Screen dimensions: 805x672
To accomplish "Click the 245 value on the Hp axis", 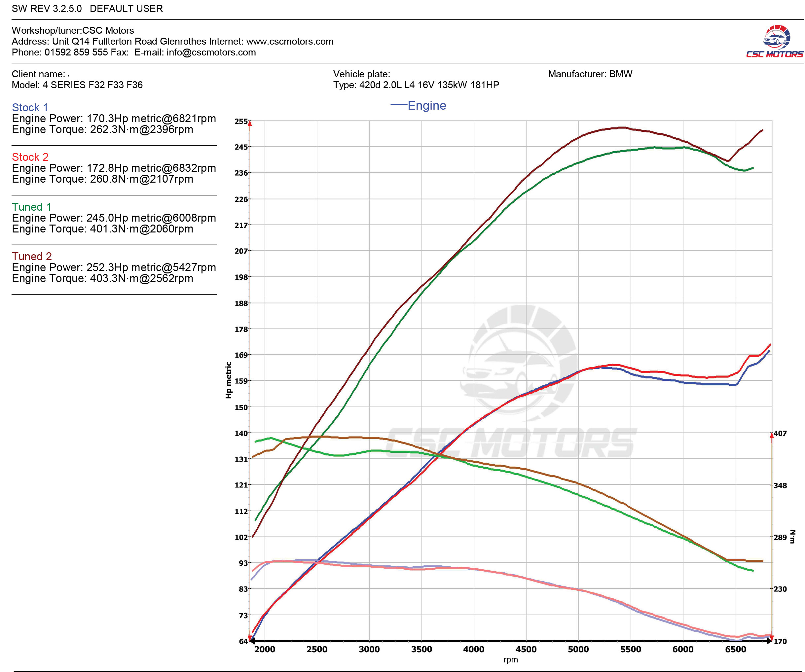I will pos(241,147).
